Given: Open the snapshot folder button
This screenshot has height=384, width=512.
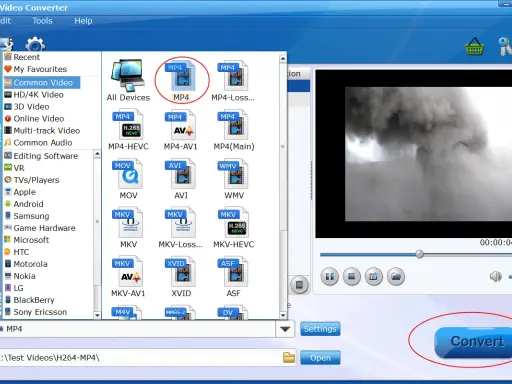Looking at the screenshot, I should (396, 276).
